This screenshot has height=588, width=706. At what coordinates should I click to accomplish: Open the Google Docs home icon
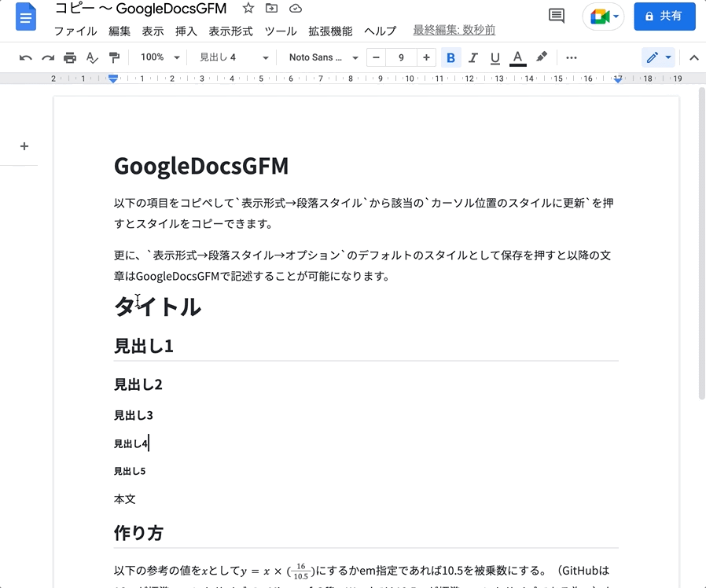(26, 17)
